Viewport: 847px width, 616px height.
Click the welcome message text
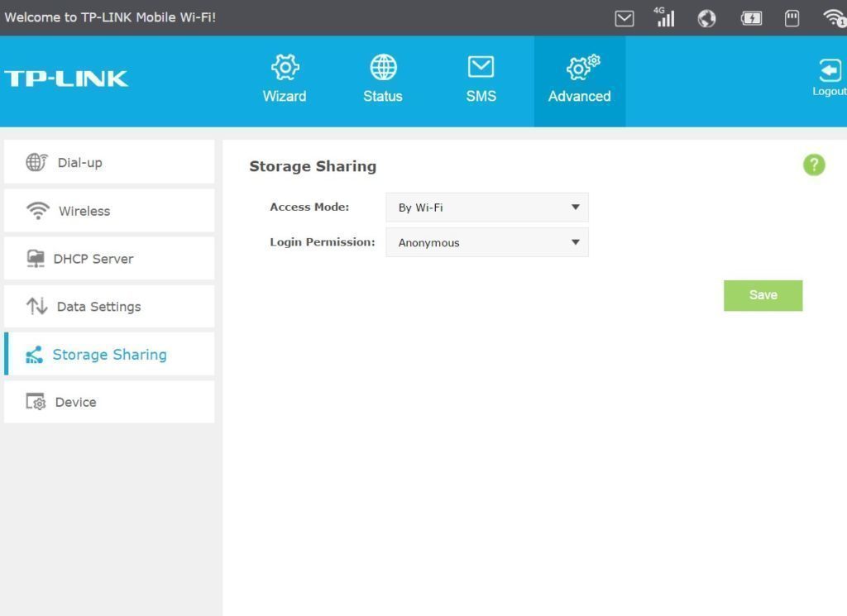pos(110,17)
